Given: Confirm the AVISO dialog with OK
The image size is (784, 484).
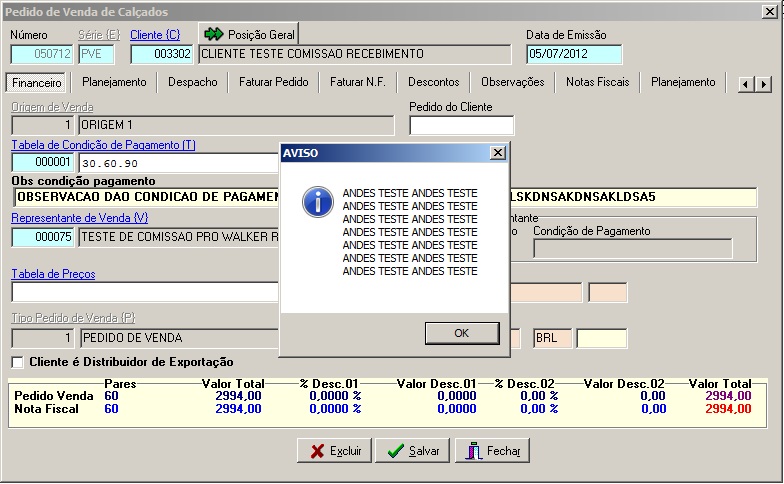Looking at the screenshot, I should (462, 333).
